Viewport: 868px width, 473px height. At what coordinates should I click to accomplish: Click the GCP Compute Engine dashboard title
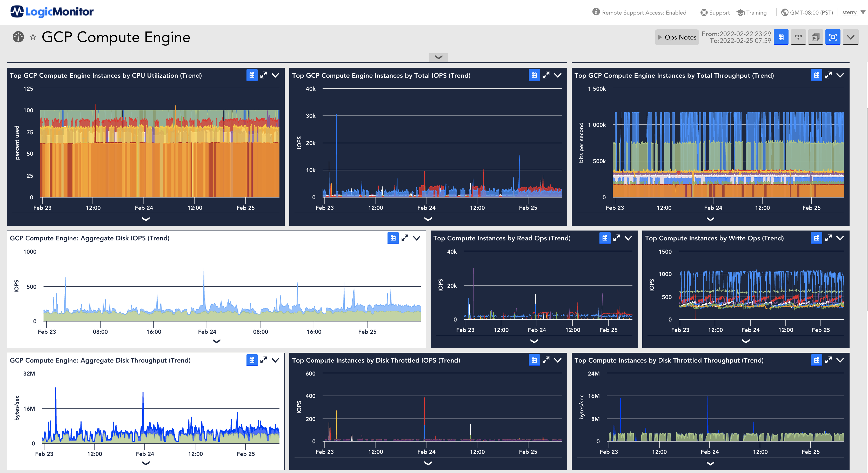[x=116, y=37]
